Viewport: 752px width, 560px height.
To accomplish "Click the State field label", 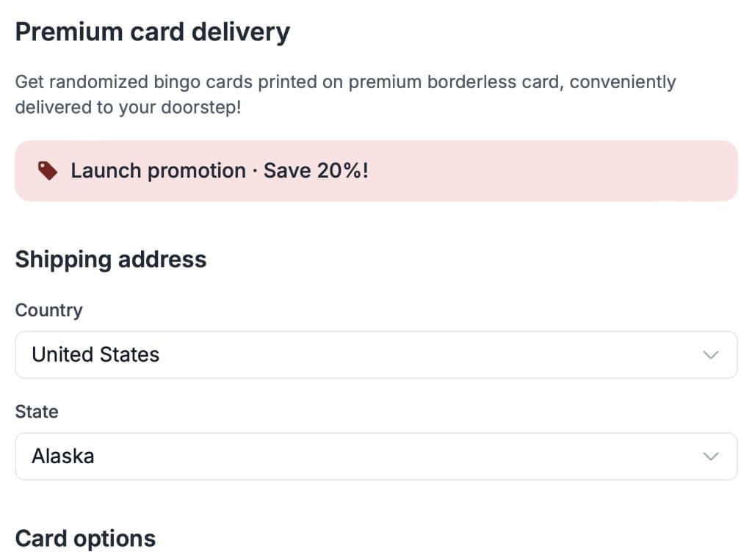I will pos(37,412).
